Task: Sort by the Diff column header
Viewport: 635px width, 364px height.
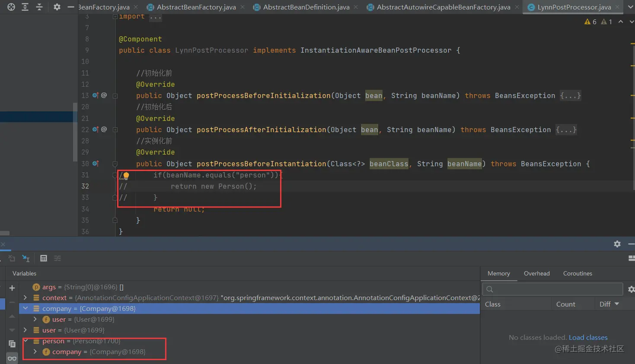Action: point(609,304)
